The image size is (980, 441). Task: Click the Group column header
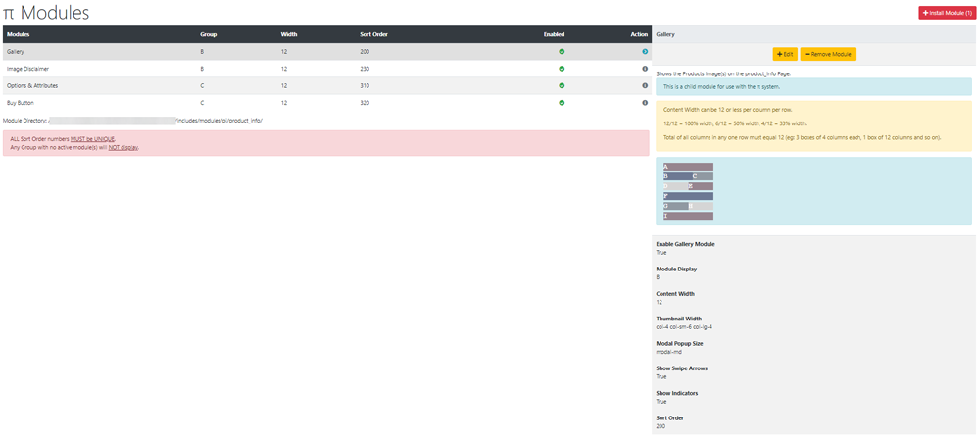(208, 34)
